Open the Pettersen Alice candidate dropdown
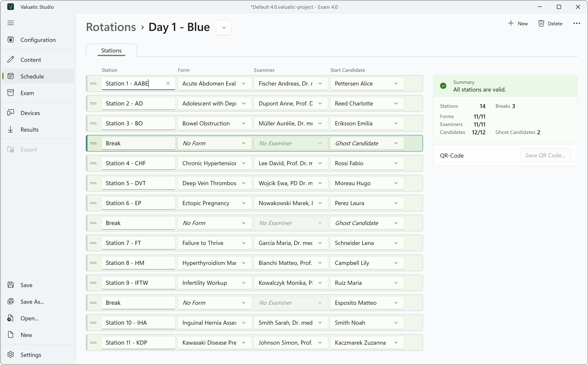The height and width of the screenshot is (365, 588). point(367,83)
